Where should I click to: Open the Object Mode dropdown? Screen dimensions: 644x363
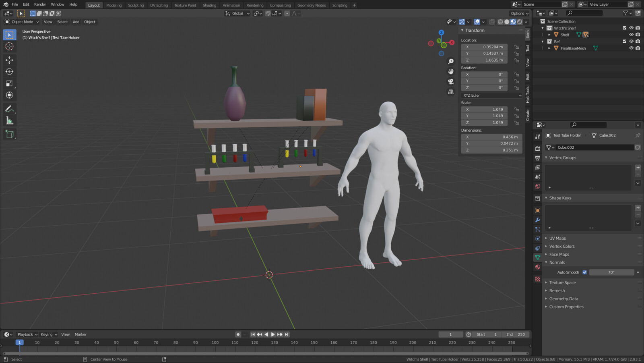click(22, 22)
